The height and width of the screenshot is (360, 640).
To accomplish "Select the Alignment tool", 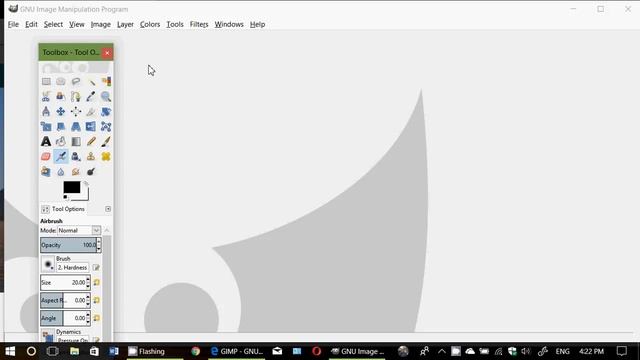I will tap(76, 111).
